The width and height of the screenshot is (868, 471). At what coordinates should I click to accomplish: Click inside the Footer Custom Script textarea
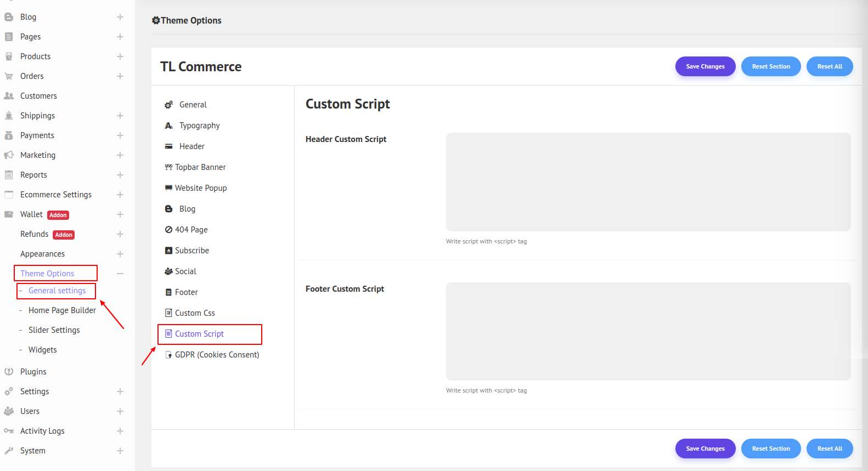pos(648,331)
